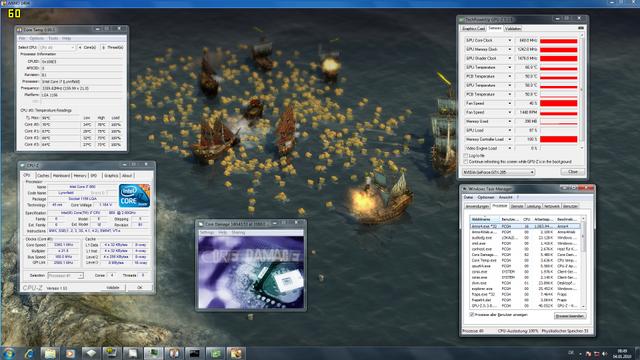Click the Validate button in CPU-Z
Screen dimensions: 640x360
pos(113,287)
